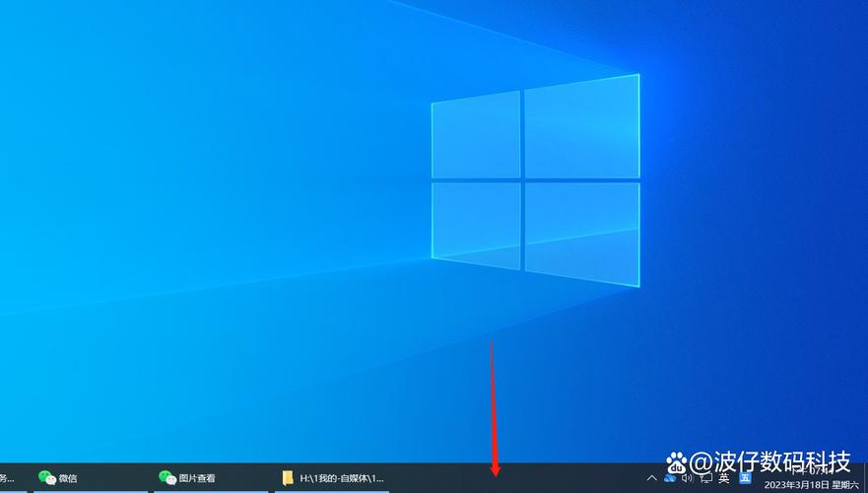This screenshot has width=868, height=493.
Task: Click the WeChat icon beside 图片查看
Action: click(x=167, y=478)
